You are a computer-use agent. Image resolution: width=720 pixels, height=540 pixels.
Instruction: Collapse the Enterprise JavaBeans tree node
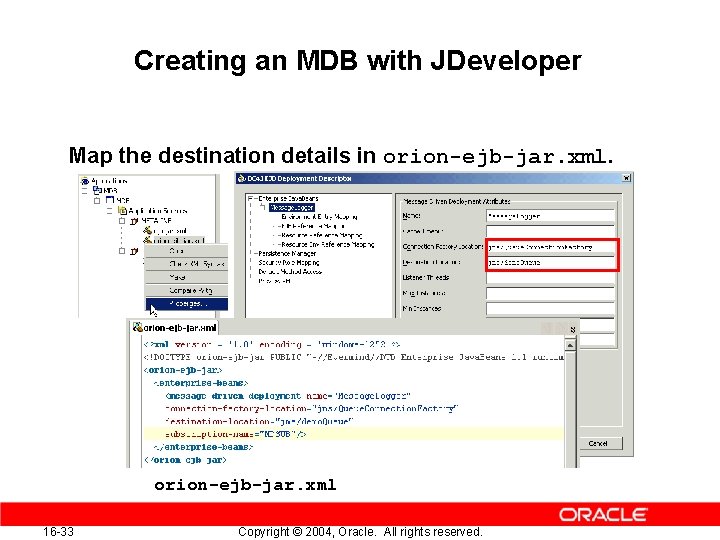[x=251, y=198]
